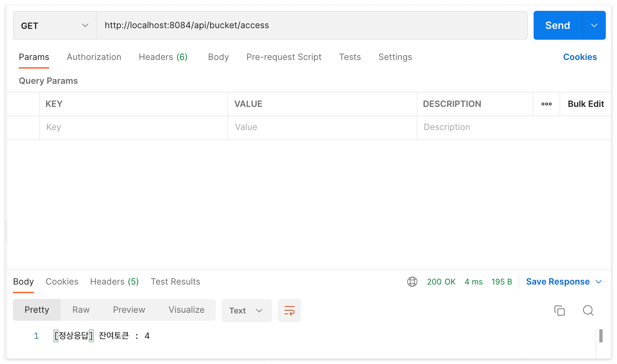This screenshot has width=617, height=364.
Task: Click the blue Send button
Action: [x=558, y=25]
